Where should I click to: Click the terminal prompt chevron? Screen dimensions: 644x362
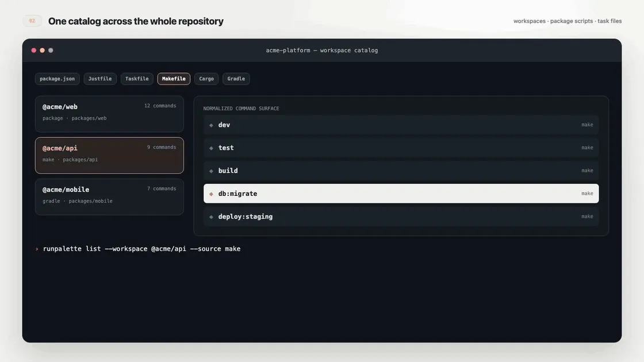click(37, 249)
